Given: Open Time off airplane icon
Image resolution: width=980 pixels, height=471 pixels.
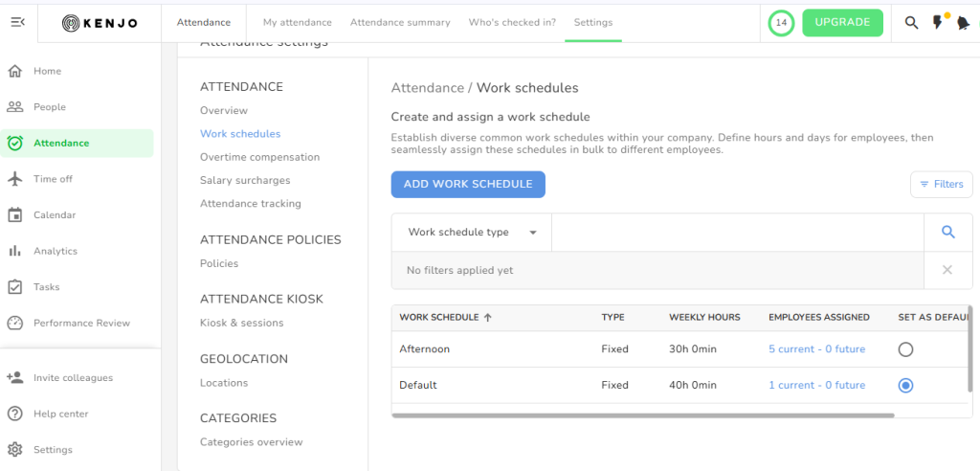Looking at the screenshot, I should (15, 179).
